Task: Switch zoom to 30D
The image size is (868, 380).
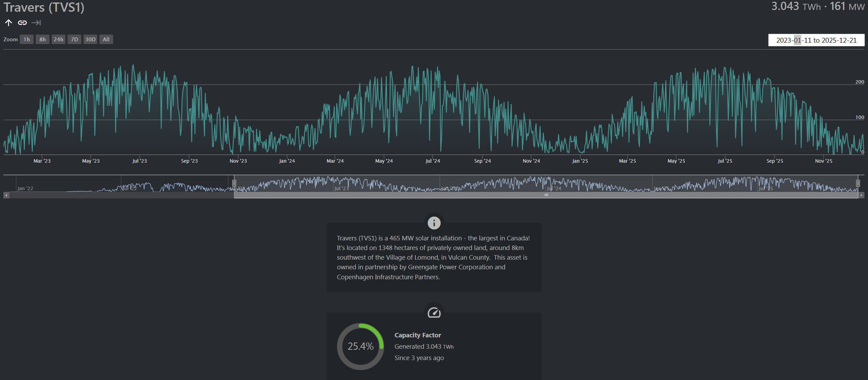Action: (90, 39)
